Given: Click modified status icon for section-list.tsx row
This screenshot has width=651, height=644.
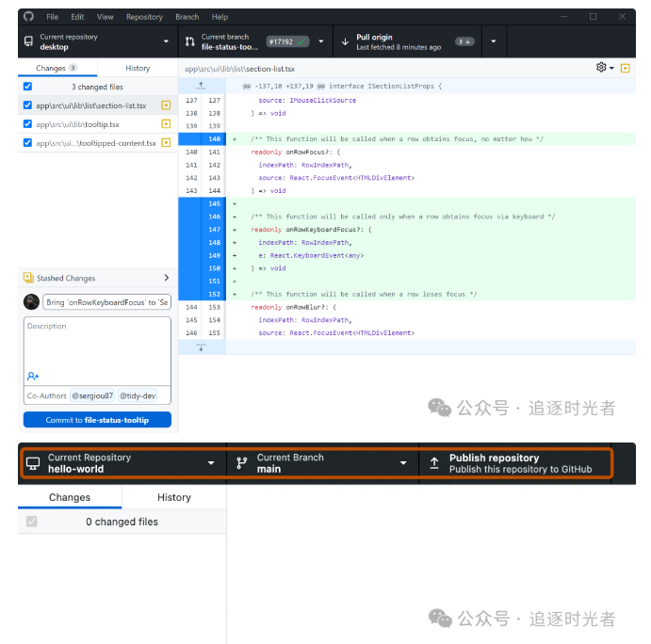Looking at the screenshot, I should click(x=166, y=105).
